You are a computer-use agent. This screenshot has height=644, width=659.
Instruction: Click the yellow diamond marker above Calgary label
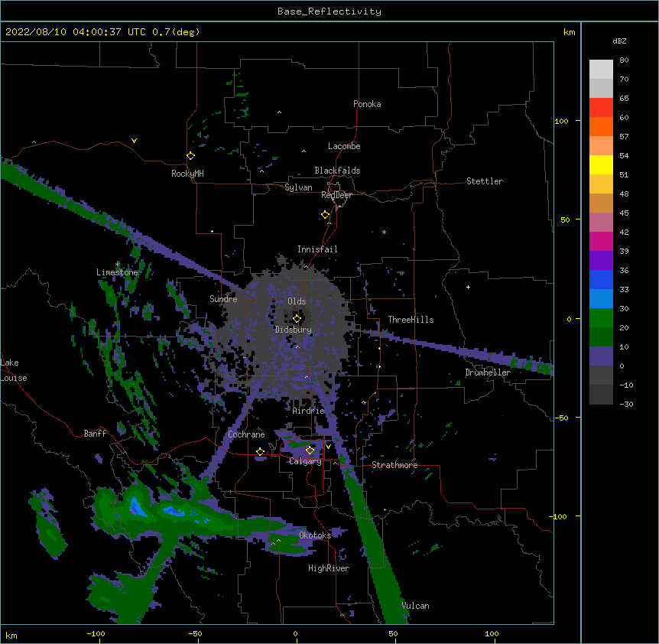310,450
